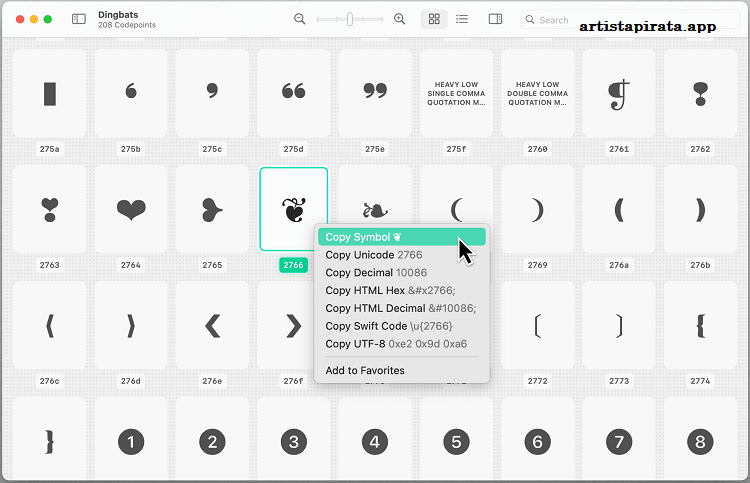This screenshot has height=483, width=750.
Task: Click the highlighted 2766 floral heart
Action: coord(294,209)
